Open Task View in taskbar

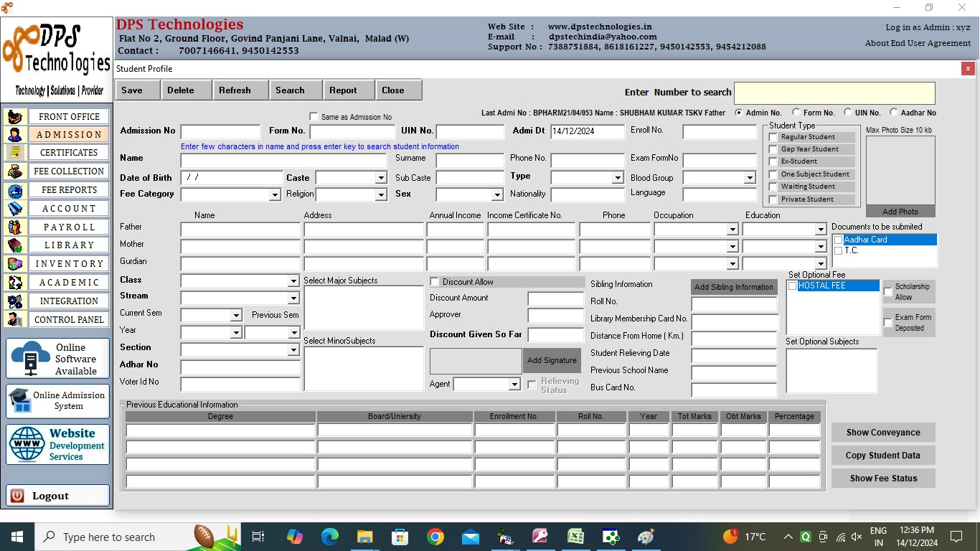[x=258, y=537]
